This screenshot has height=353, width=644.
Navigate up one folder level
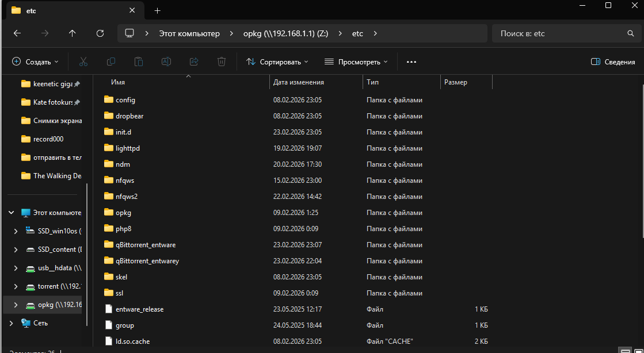click(x=73, y=33)
